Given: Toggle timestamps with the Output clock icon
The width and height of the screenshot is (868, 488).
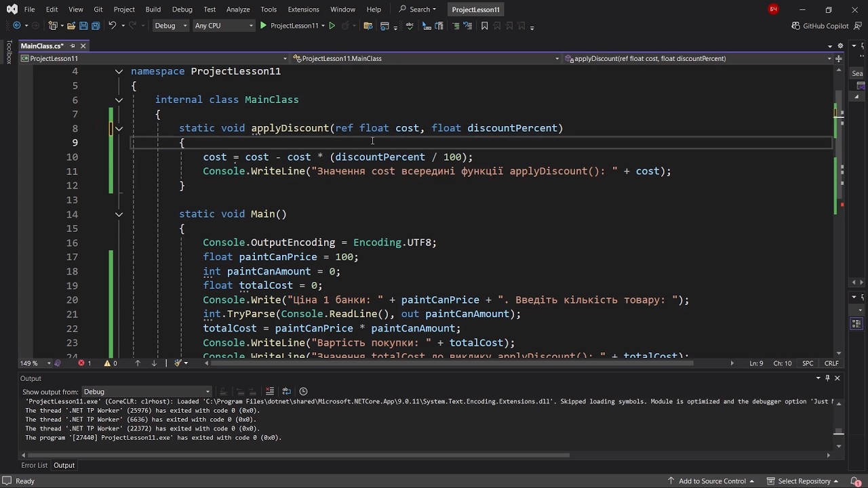Looking at the screenshot, I should 303,391.
